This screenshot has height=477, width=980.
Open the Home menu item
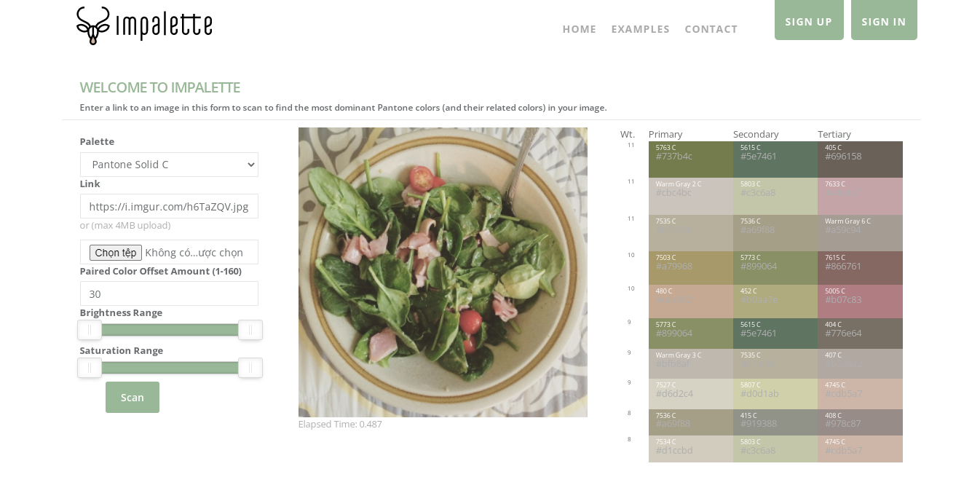[x=579, y=29]
